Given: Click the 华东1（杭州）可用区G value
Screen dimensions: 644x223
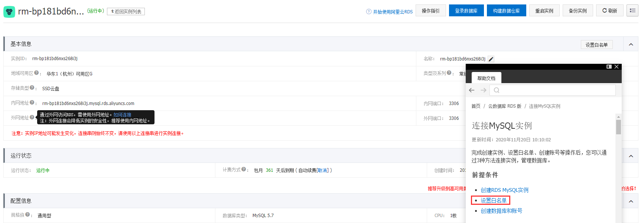Looking at the screenshot, I should coord(69,74).
